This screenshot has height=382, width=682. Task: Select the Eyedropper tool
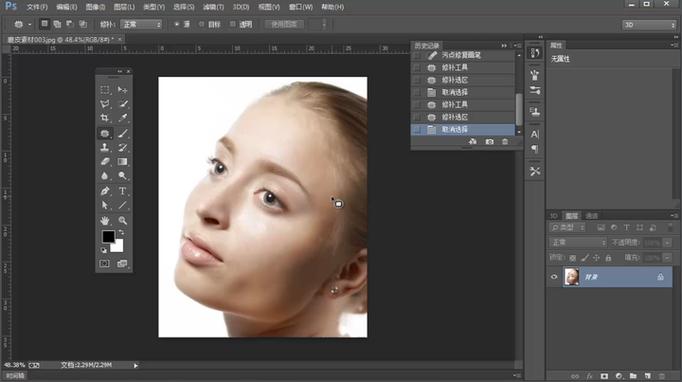click(x=123, y=118)
